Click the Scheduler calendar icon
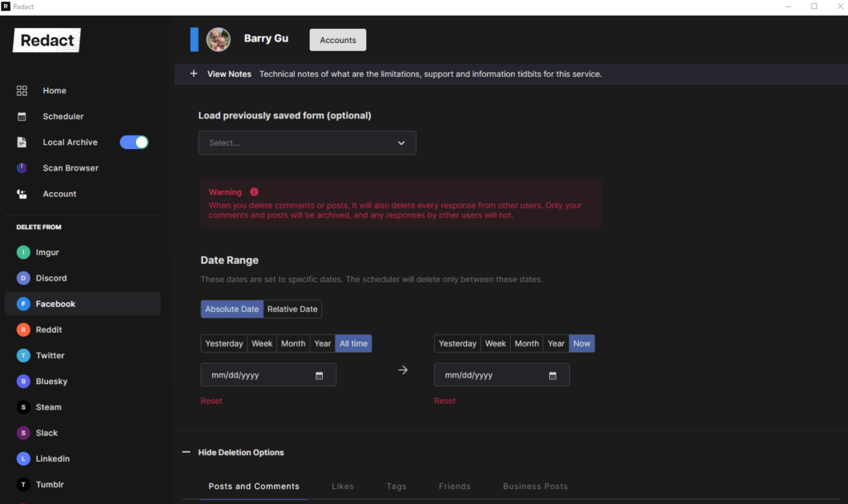The width and height of the screenshot is (848, 504). point(22,117)
